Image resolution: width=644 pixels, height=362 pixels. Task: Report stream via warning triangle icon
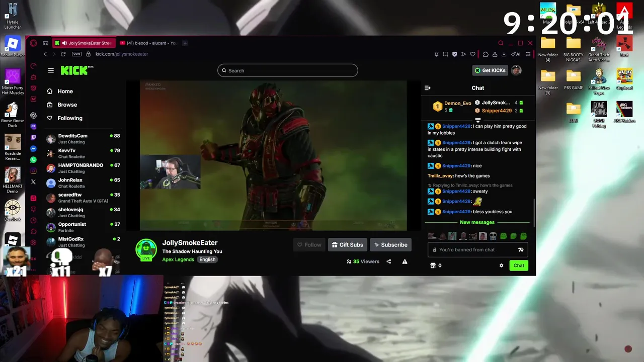click(x=405, y=261)
